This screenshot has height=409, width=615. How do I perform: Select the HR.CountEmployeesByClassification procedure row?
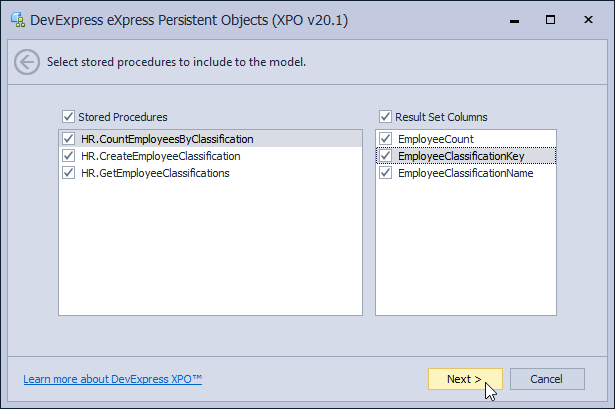tap(210, 138)
